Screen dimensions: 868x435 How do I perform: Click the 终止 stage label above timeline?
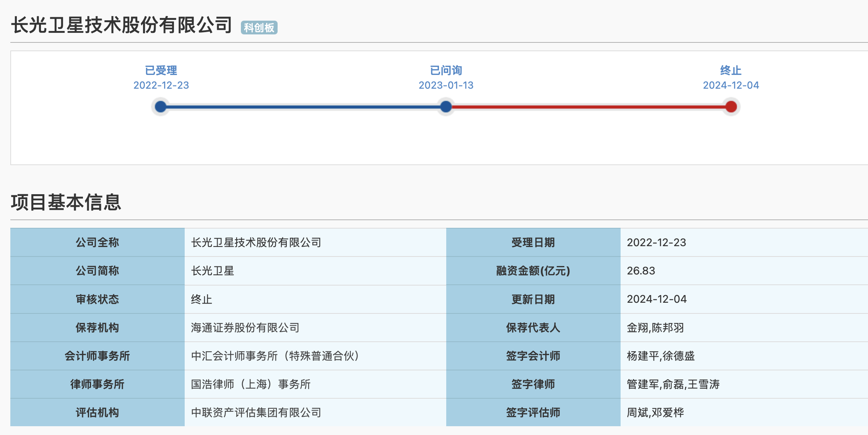(x=731, y=70)
